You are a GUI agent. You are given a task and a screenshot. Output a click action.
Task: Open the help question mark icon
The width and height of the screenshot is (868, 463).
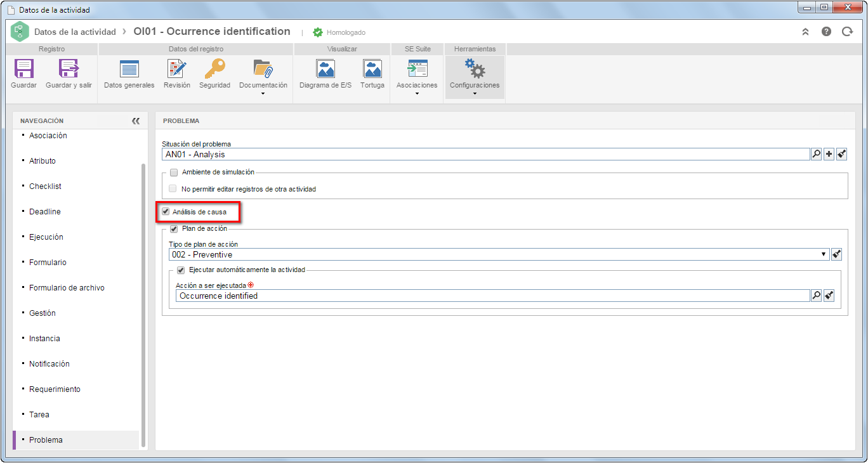click(x=826, y=32)
